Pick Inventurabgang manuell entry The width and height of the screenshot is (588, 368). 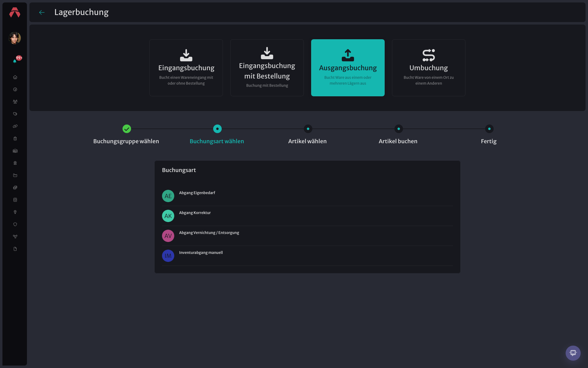click(307, 256)
